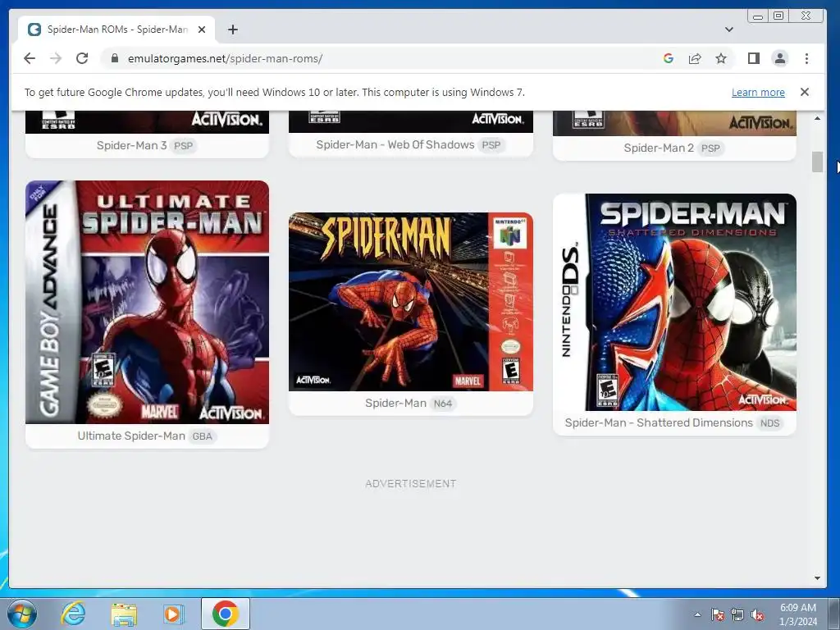The width and height of the screenshot is (840, 630).
Task: Click the forward navigation arrow
Action: point(56,58)
